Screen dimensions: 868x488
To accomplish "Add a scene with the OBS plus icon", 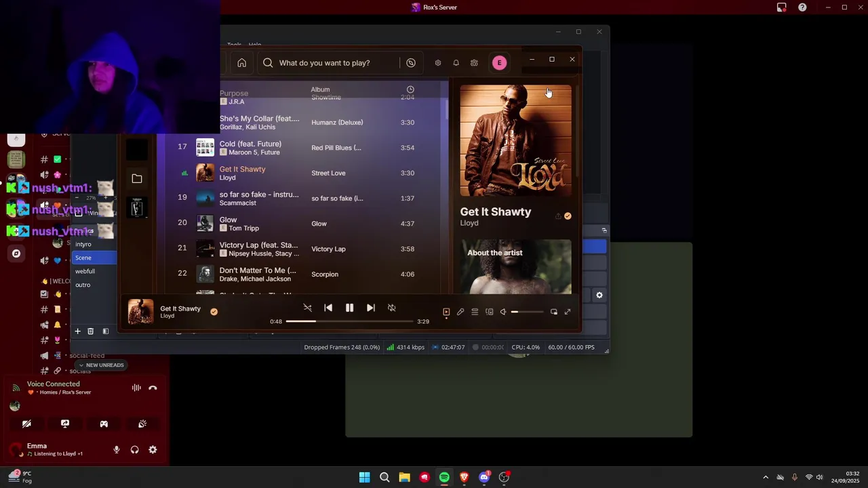I will tap(77, 331).
